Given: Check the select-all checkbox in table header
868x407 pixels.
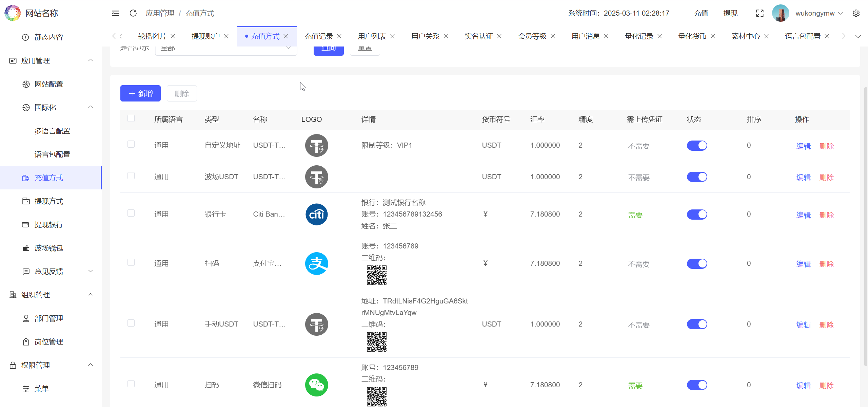Looking at the screenshot, I should click(x=131, y=118).
